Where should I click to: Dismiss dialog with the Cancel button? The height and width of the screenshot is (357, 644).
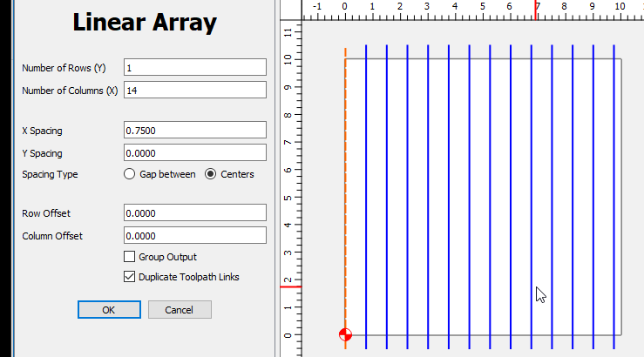[x=180, y=310]
